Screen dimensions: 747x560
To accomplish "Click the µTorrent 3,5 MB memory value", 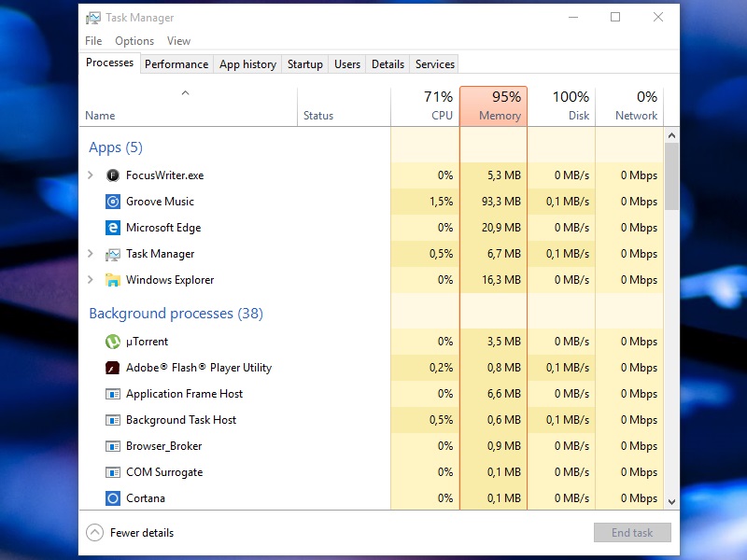I will click(x=504, y=342).
